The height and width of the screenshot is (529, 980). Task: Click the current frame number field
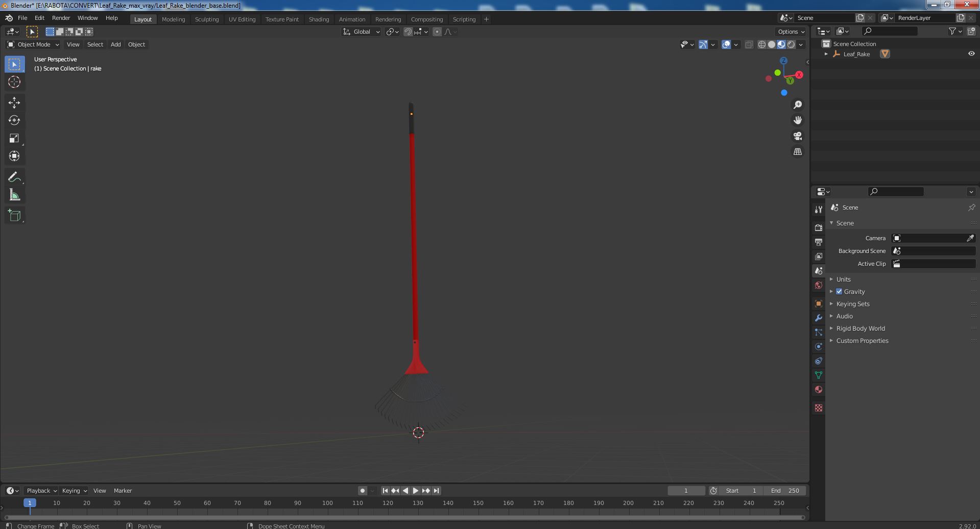(686, 491)
